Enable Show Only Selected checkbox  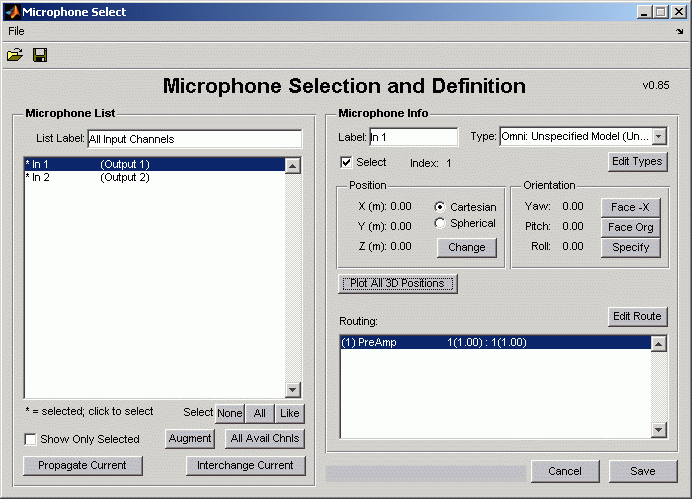(x=30, y=439)
